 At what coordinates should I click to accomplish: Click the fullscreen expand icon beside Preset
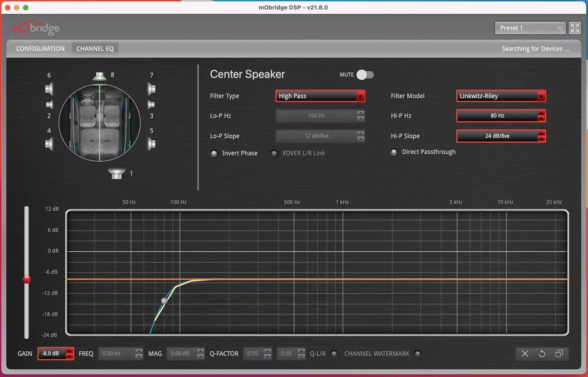pos(575,28)
